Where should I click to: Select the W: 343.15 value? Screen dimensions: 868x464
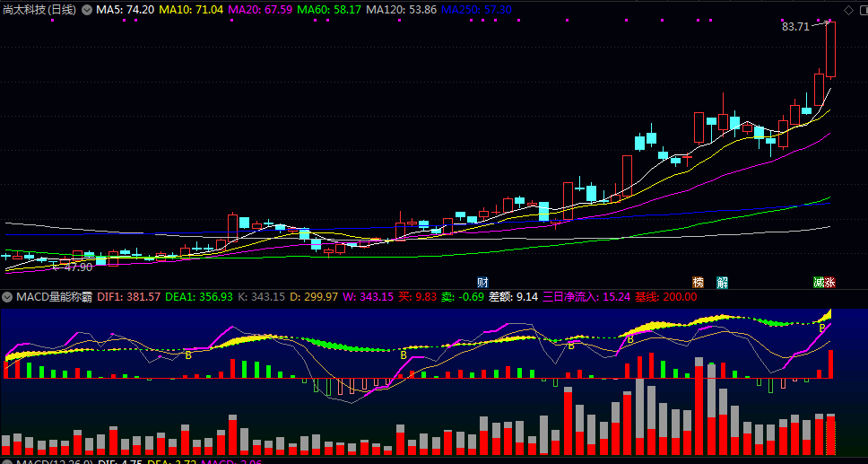pyautogui.click(x=369, y=297)
